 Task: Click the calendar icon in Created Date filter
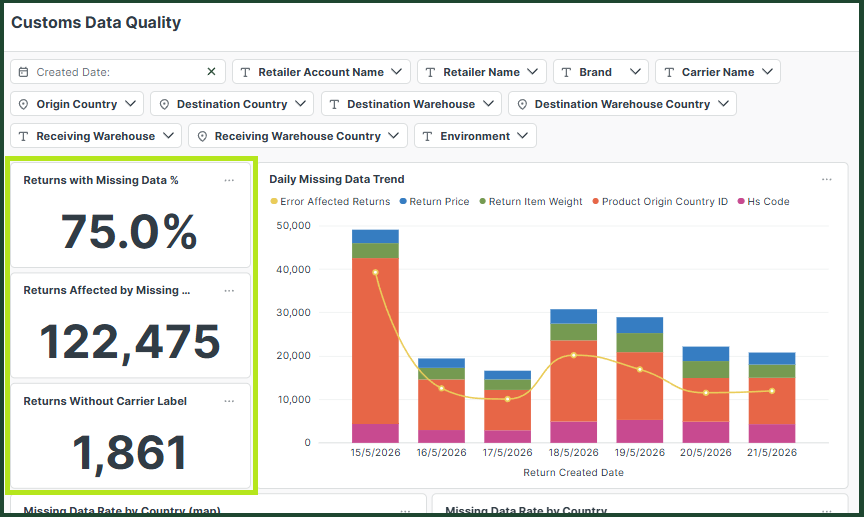(x=23, y=72)
